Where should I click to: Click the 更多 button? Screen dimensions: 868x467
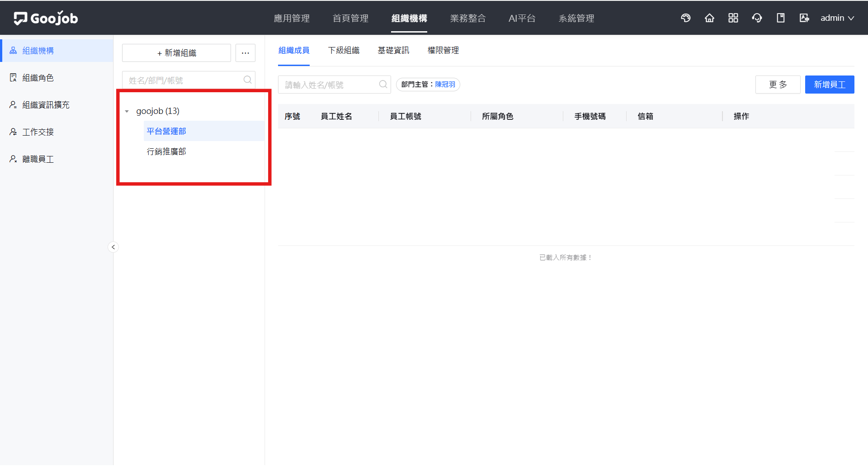(x=778, y=85)
